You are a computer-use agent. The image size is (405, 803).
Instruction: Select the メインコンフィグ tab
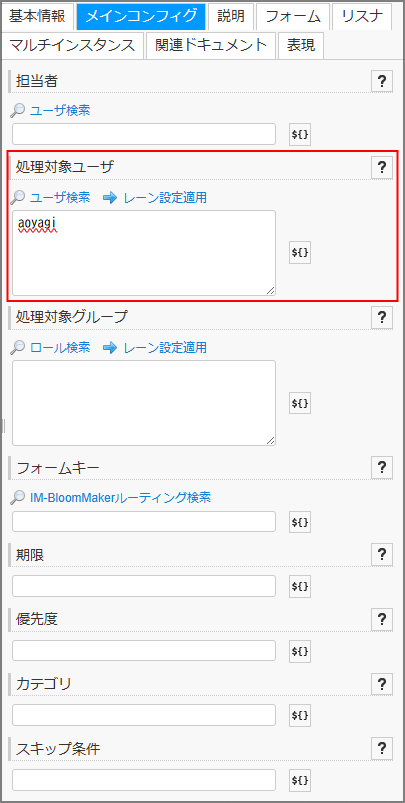click(x=141, y=16)
